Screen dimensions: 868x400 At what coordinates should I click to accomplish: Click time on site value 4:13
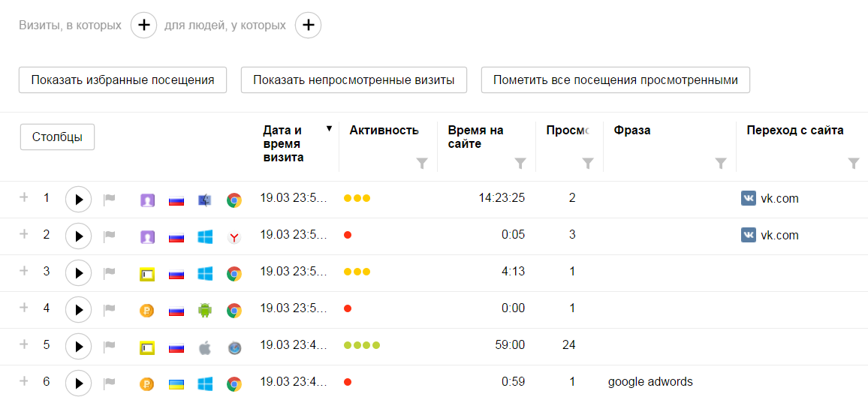coord(514,272)
